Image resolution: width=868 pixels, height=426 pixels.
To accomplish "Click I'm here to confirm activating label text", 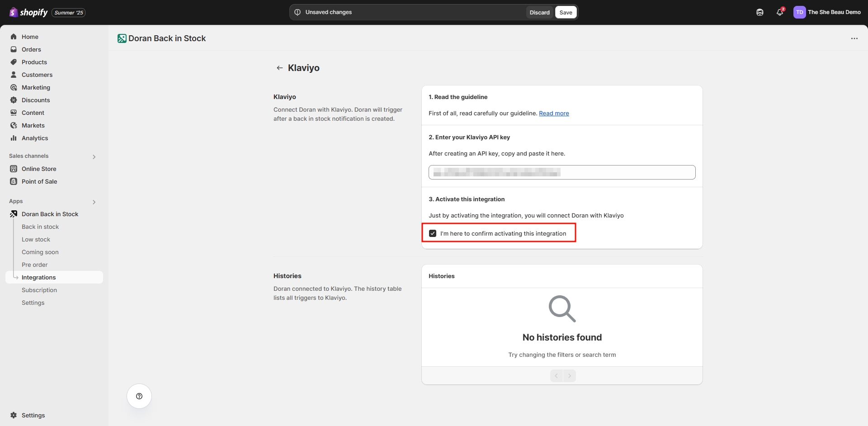I will pyautogui.click(x=503, y=233).
